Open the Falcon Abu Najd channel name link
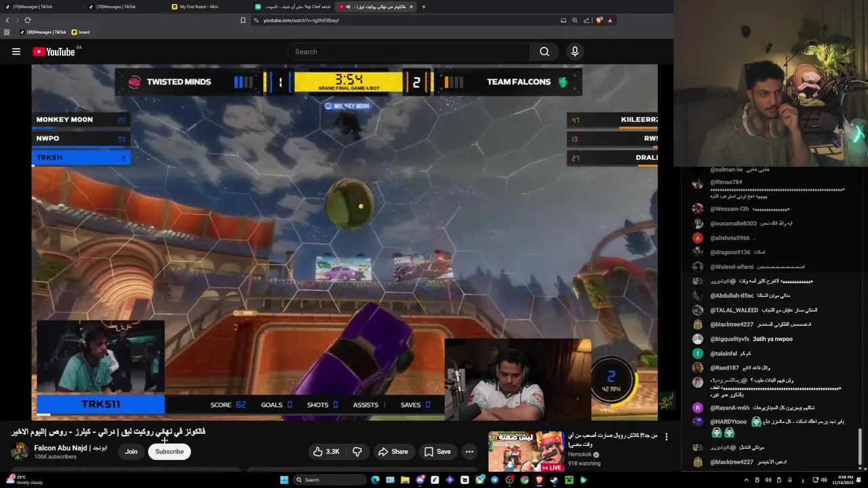 click(x=71, y=448)
